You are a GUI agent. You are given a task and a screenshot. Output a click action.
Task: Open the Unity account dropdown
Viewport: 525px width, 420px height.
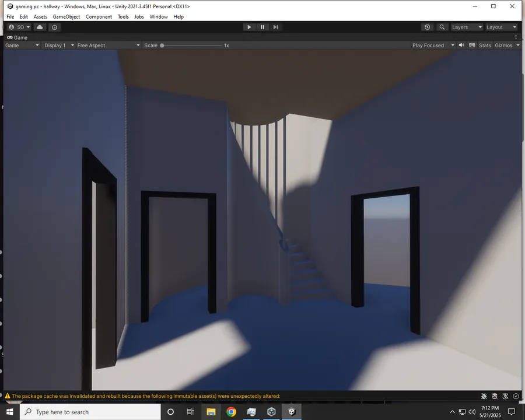point(19,27)
